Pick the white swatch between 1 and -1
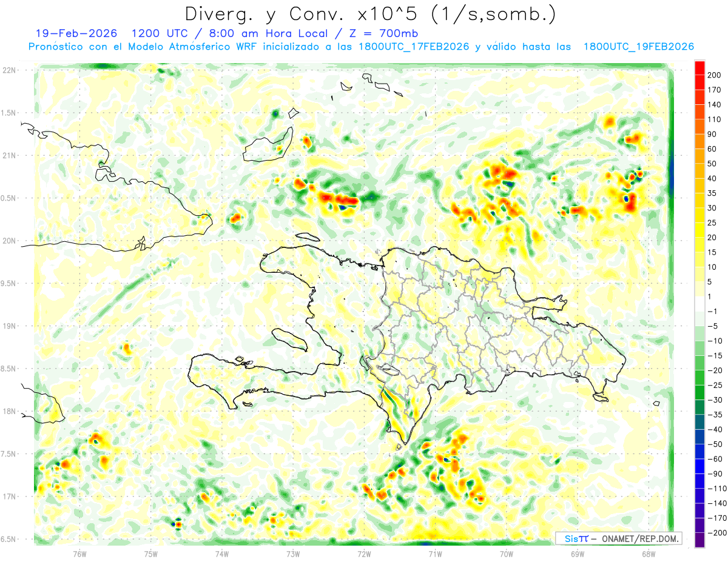 tap(699, 304)
